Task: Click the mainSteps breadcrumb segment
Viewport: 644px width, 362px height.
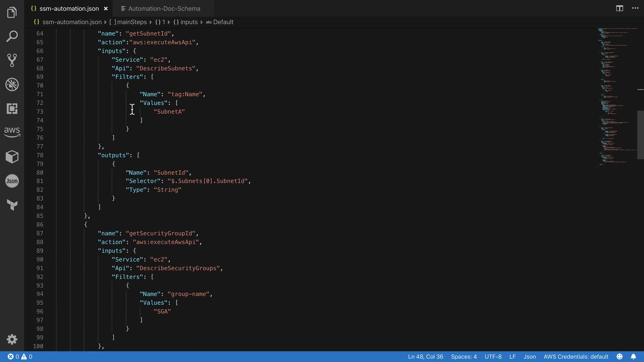Action: (132, 22)
